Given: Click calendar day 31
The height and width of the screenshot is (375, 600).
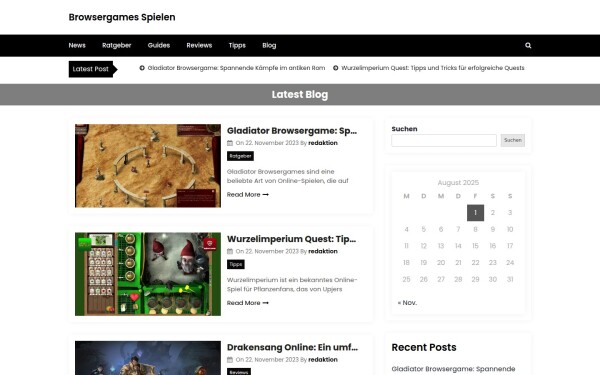Looking at the screenshot, I should 510,279.
